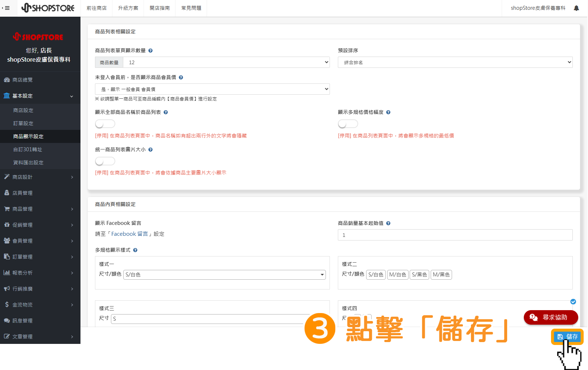Open 商品管理 via the cart icon
Image resolution: width=588 pixels, height=370 pixels.
coord(22,209)
